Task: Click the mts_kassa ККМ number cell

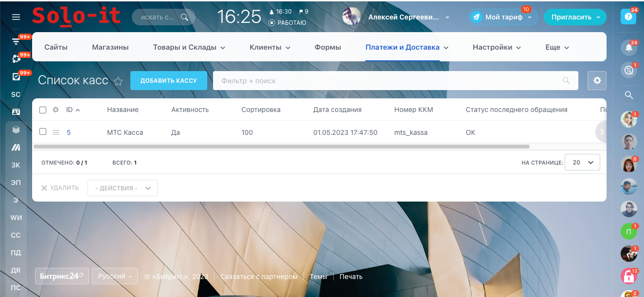Action: 411,132
